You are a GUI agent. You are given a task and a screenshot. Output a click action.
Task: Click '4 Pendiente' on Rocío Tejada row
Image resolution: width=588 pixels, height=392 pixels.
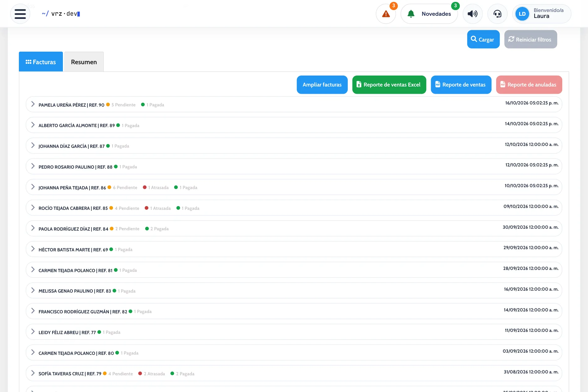tap(127, 208)
